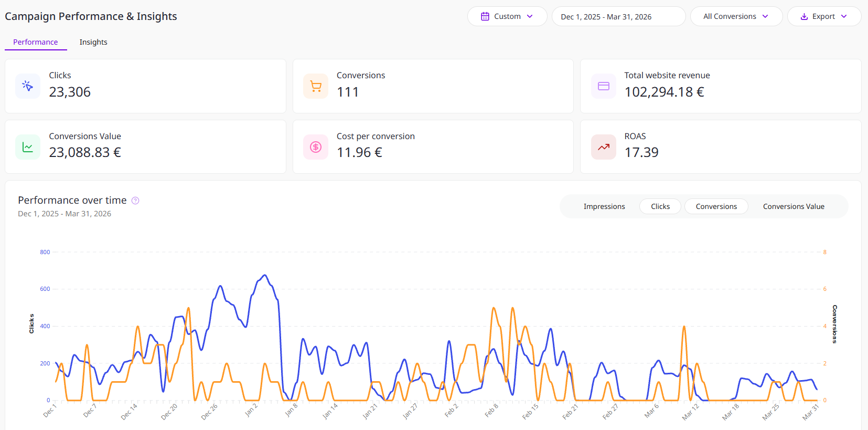
Task: Click the help icon beside Performance over time
Action: [x=135, y=201]
